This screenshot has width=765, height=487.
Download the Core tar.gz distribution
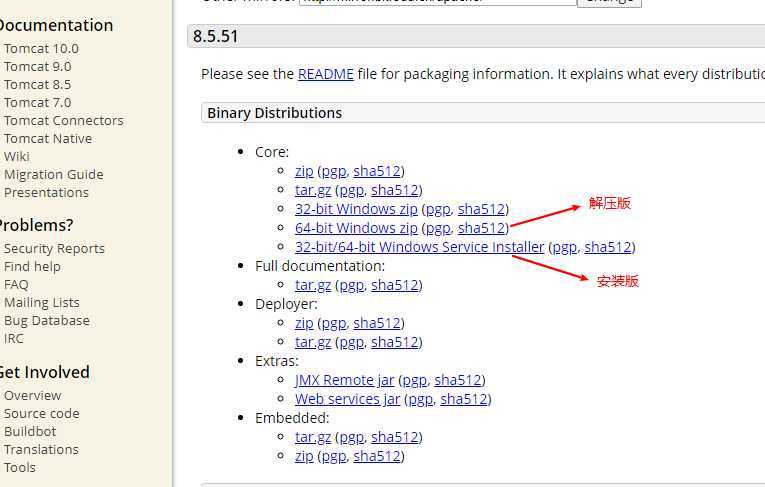313,190
